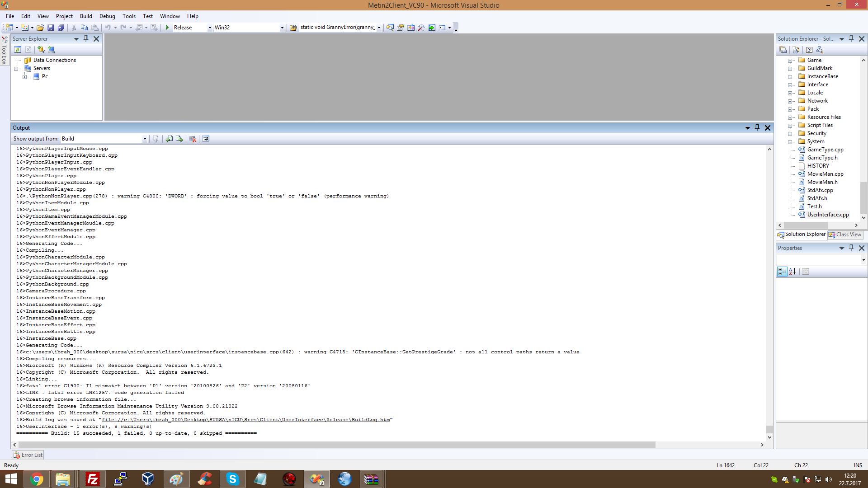
Task: Select UserInterface.cpp in Solution Explorer
Action: point(828,215)
